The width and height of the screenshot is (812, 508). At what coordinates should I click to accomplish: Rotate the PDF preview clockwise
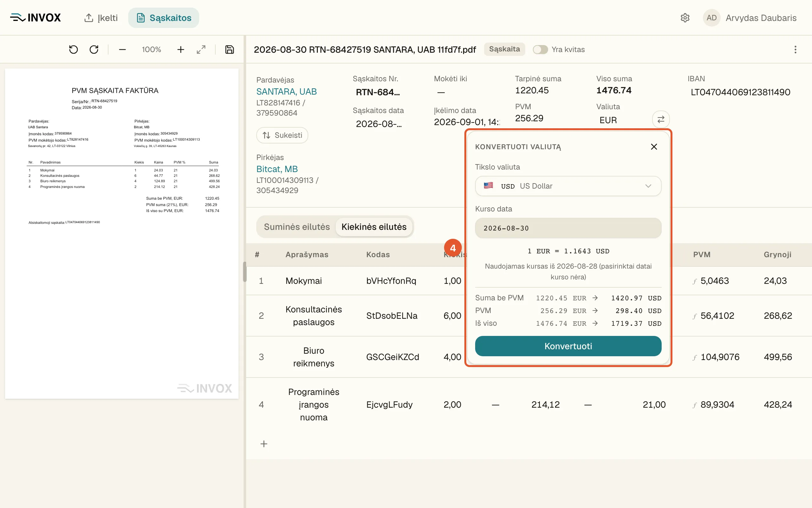pos(94,50)
